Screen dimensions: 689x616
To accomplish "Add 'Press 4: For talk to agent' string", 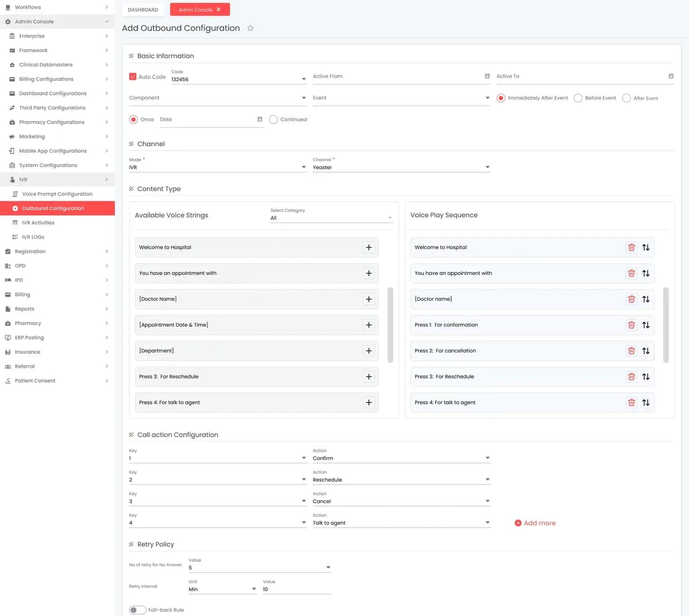I will click(369, 403).
